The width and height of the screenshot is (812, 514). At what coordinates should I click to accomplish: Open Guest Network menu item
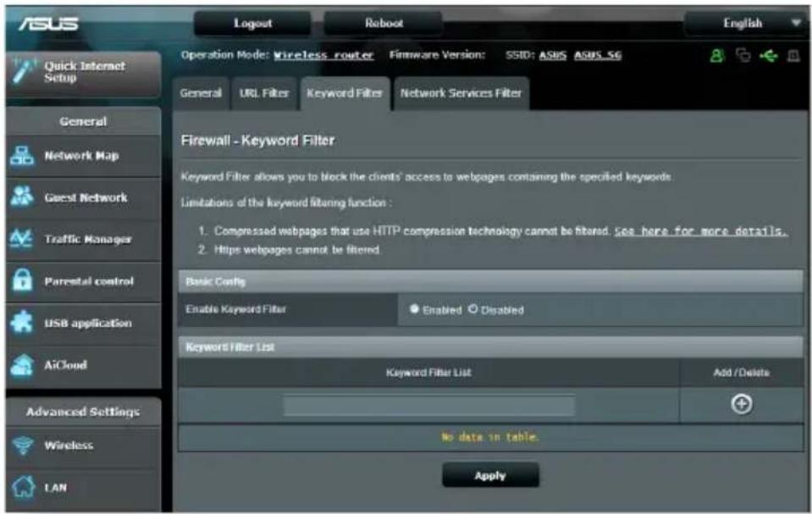click(x=83, y=197)
